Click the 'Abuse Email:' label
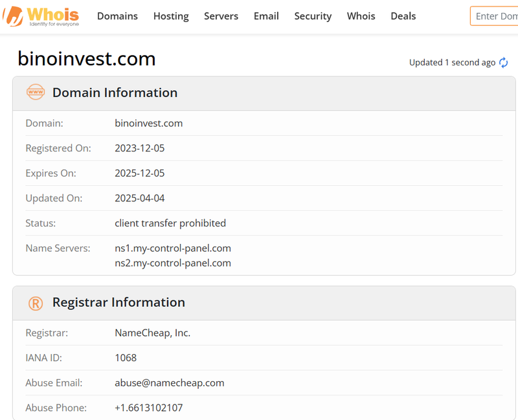518x420 pixels. [x=54, y=382]
